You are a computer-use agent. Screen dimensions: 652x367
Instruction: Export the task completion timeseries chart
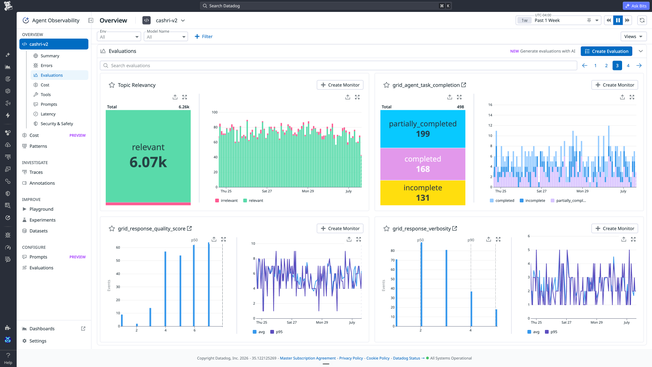(x=622, y=97)
